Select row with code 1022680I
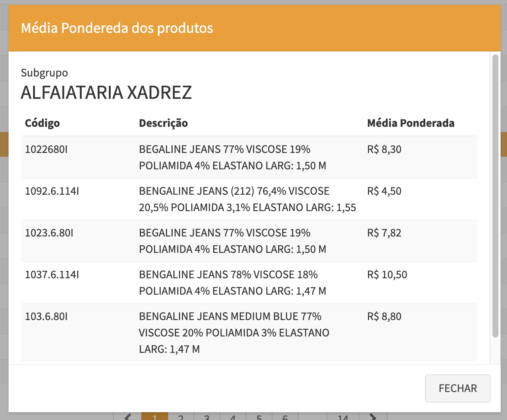The height and width of the screenshot is (420, 507). [x=46, y=150]
